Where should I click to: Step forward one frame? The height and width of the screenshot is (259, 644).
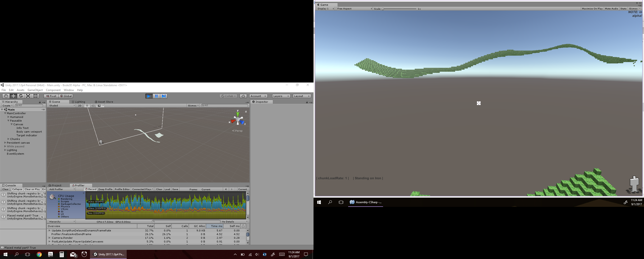tap(164, 96)
